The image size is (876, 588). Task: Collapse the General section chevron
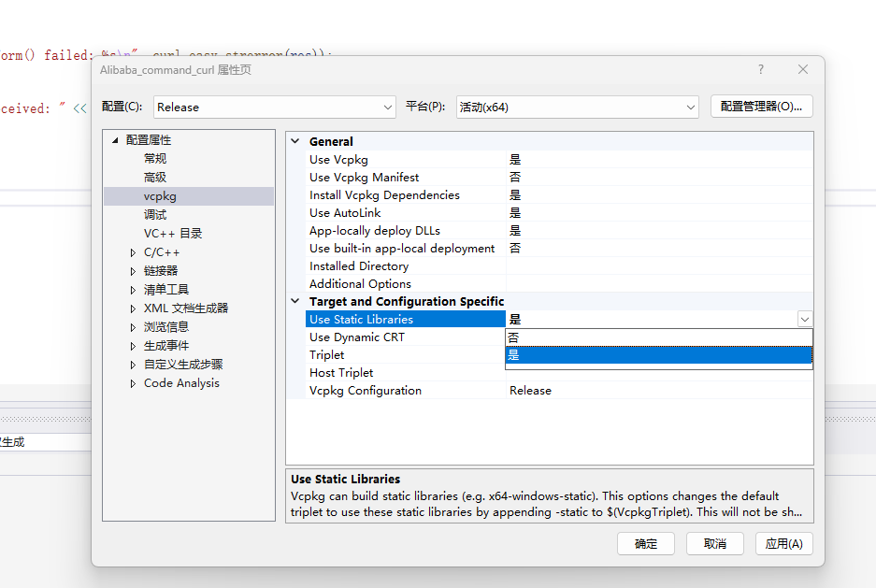(x=295, y=142)
